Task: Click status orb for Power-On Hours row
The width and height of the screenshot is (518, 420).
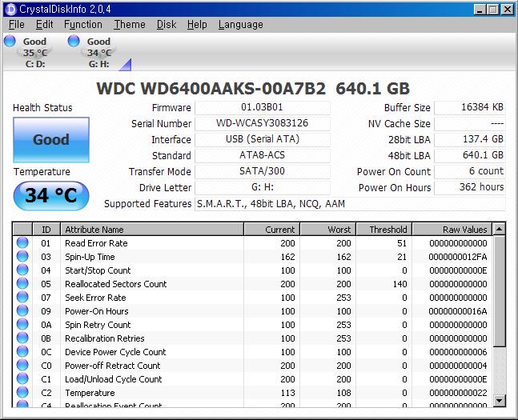Action: pyautogui.click(x=22, y=310)
